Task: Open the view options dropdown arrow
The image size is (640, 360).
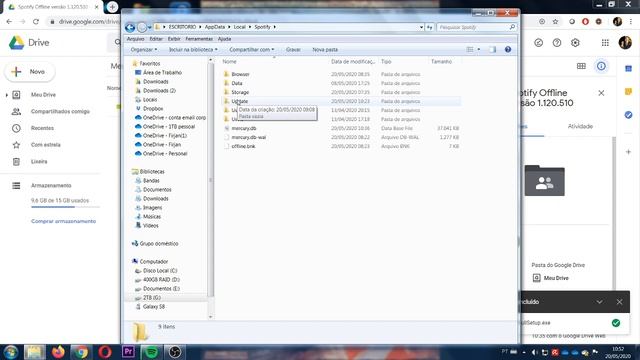Action: click(x=479, y=49)
